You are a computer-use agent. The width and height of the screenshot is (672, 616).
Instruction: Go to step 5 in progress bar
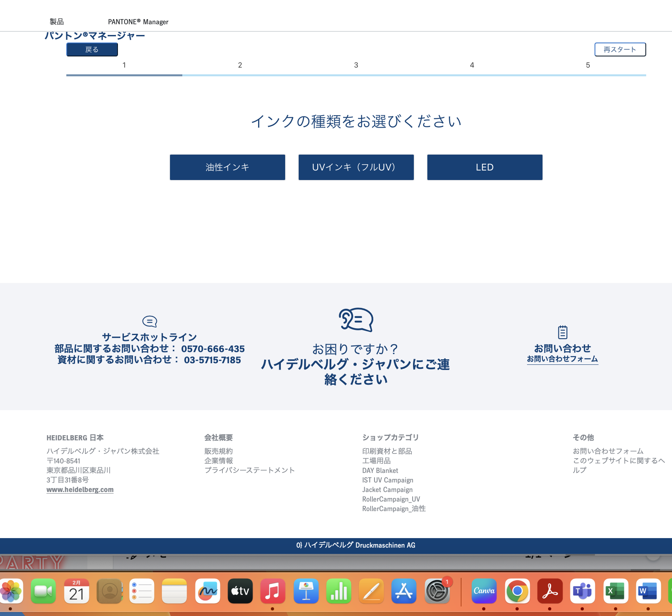pyautogui.click(x=588, y=65)
